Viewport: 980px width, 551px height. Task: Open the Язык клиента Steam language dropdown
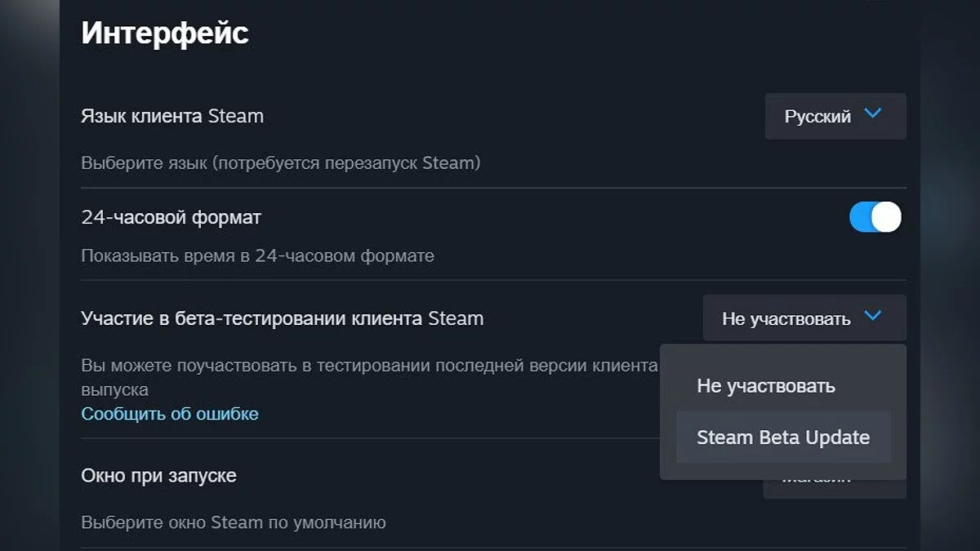click(x=835, y=116)
